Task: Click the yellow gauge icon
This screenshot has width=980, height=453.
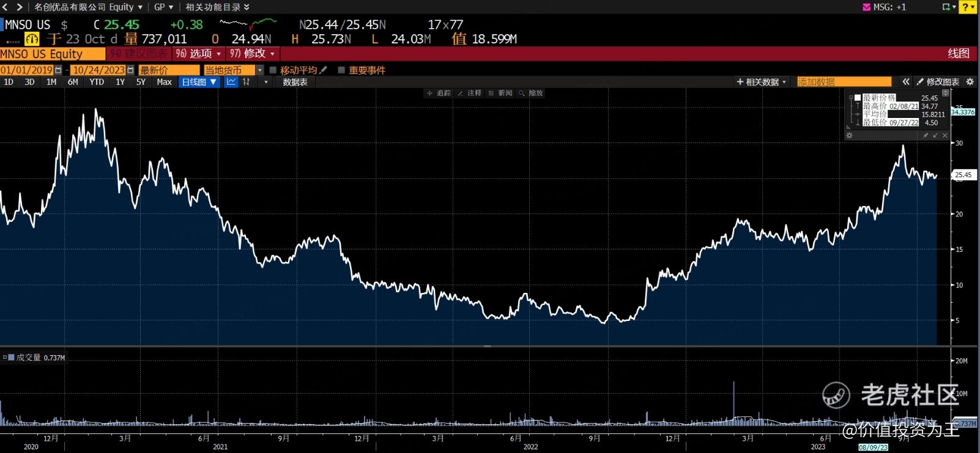Action: coord(32,39)
